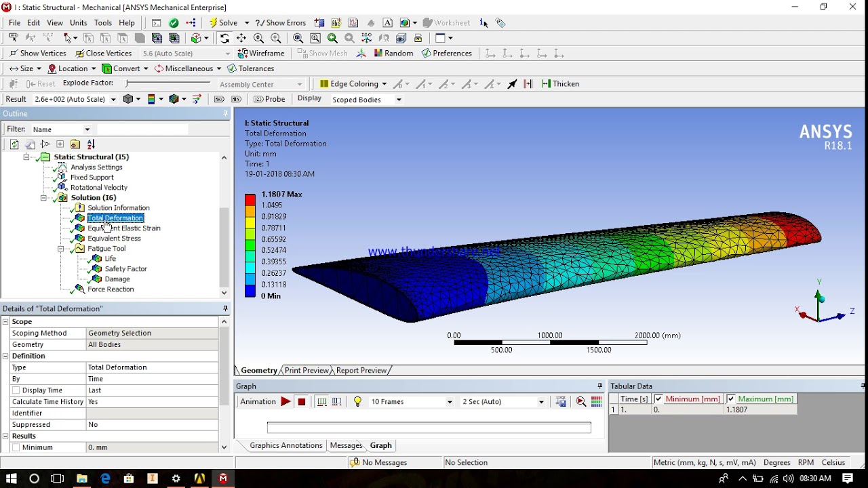The height and width of the screenshot is (488, 868).
Task: Click the Wireframe toolbar button
Action: pyautogui.click(x=261, y=53)
